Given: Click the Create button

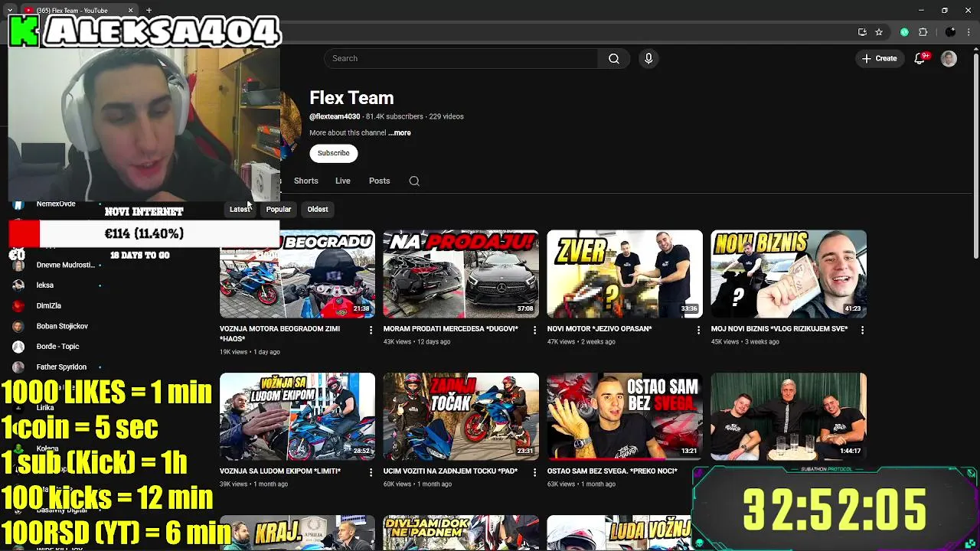Looking at the screenshot, I should coord(879,58).
